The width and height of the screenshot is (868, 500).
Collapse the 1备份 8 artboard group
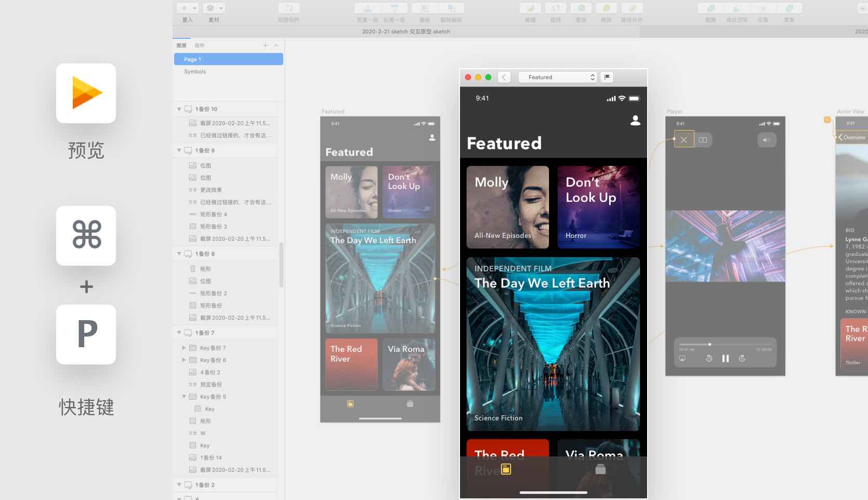click(x=179, y=254)
